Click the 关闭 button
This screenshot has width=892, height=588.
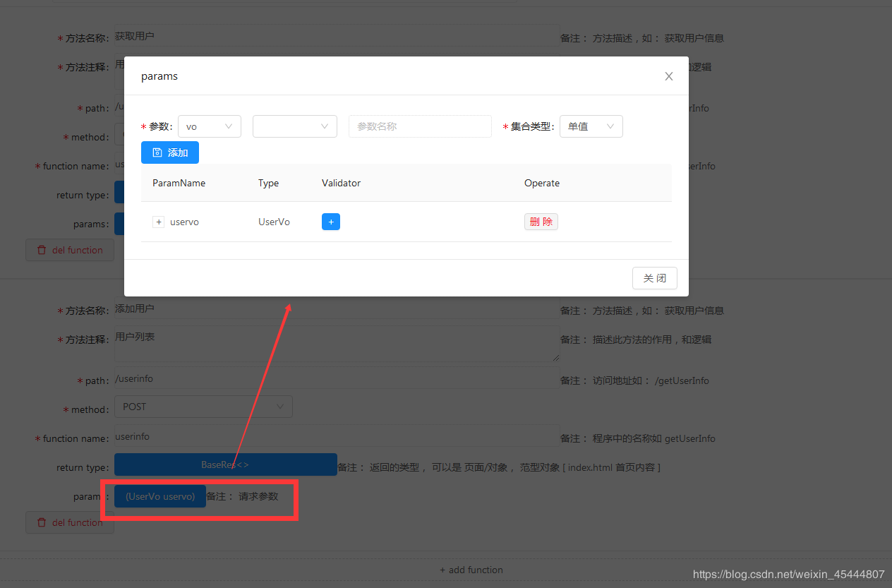pos(655,278)
